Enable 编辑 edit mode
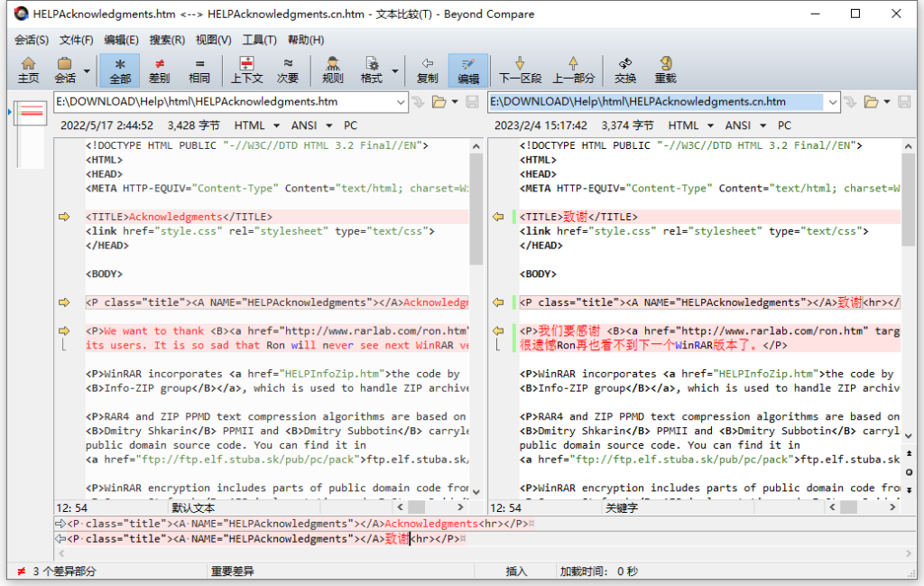This screenshot has width=924, height=586. [470, 70]
